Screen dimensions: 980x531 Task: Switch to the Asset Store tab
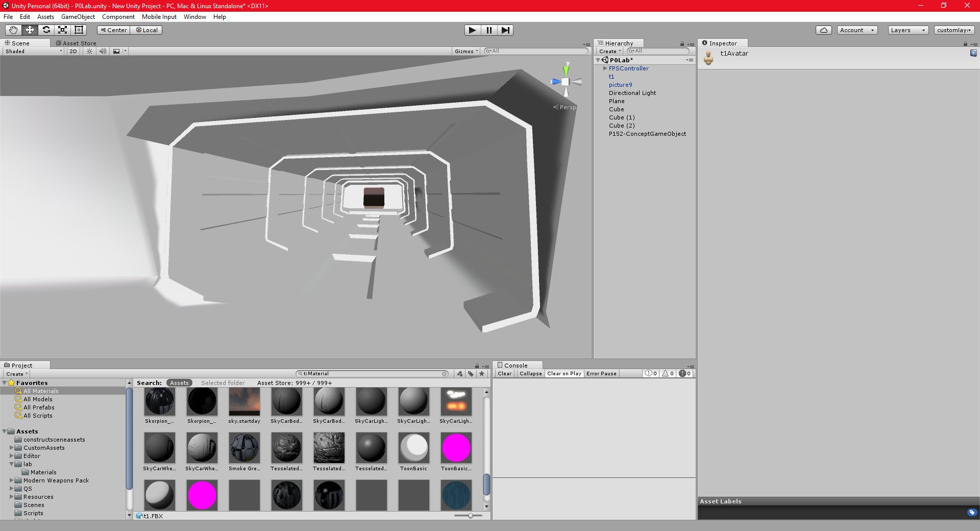[x=76, y=43]
